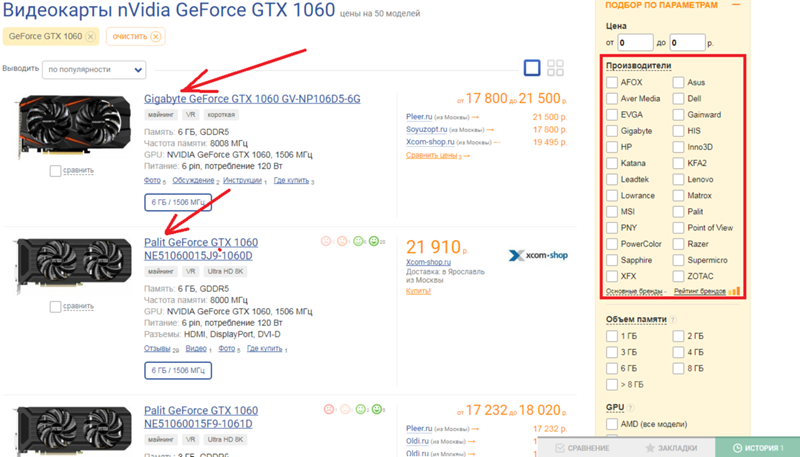
Task: Tick compare checkbox for Gigabyte card
Action: click(x=55, y=171)
